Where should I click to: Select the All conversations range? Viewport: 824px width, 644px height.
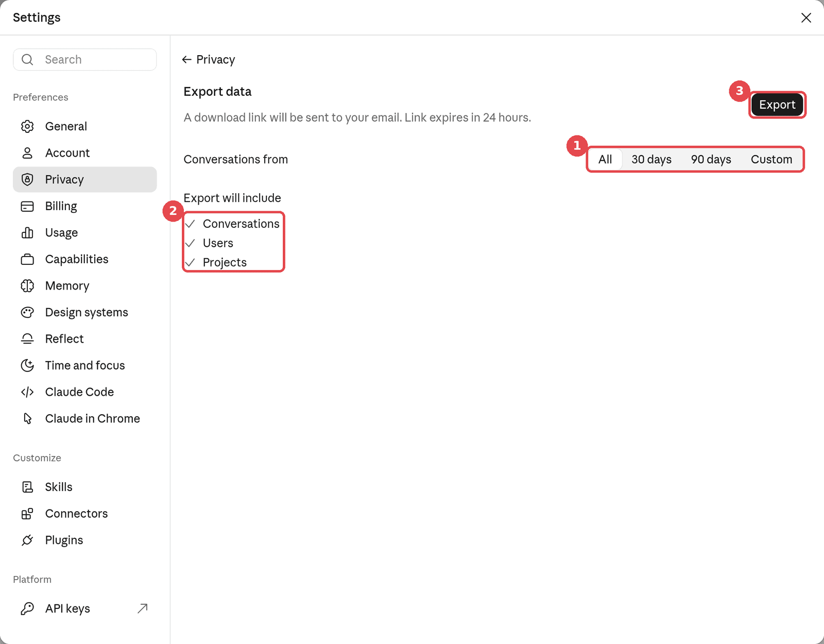pos(605,159)
